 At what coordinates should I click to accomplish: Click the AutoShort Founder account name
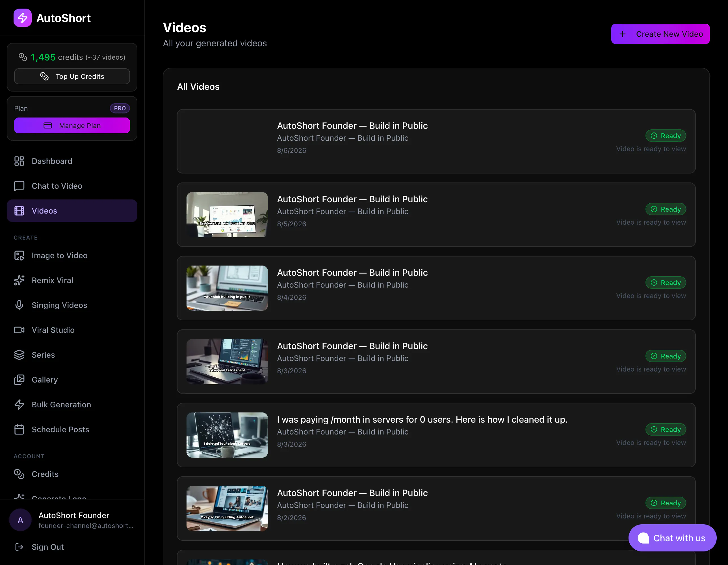[74, 515]
